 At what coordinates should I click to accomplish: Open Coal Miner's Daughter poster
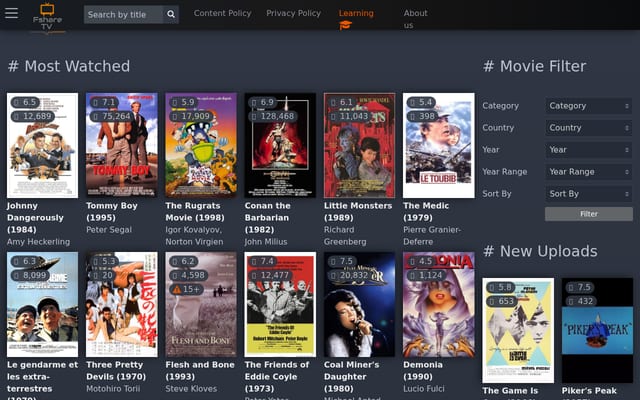(360, 304)
